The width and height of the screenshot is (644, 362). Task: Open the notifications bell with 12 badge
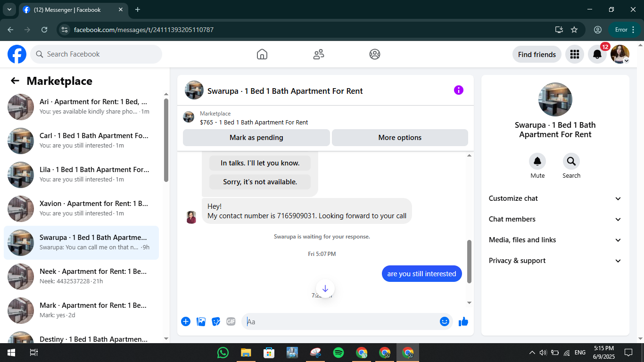click(597, 54)
